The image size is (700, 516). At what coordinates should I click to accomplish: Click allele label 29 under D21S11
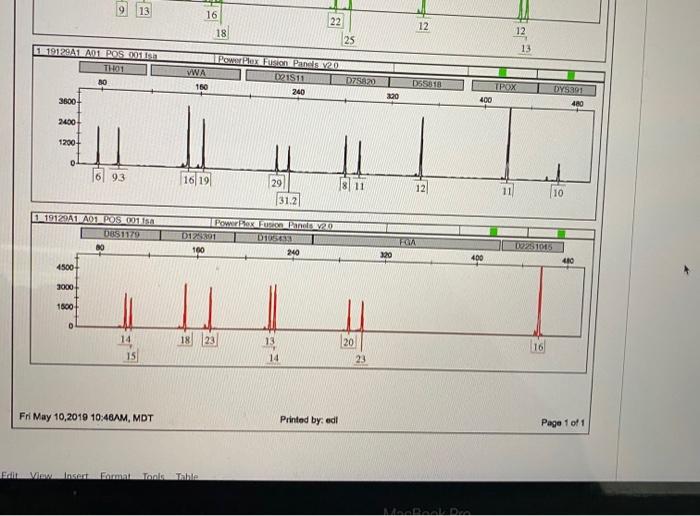(276, 183)
